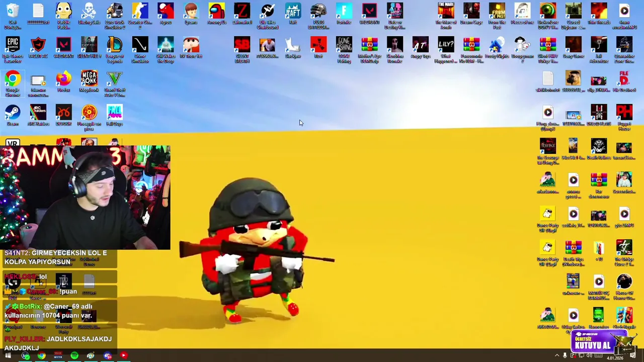
Task: Launch ARC Raiders shortcut
Action: [x=38, y=116]
